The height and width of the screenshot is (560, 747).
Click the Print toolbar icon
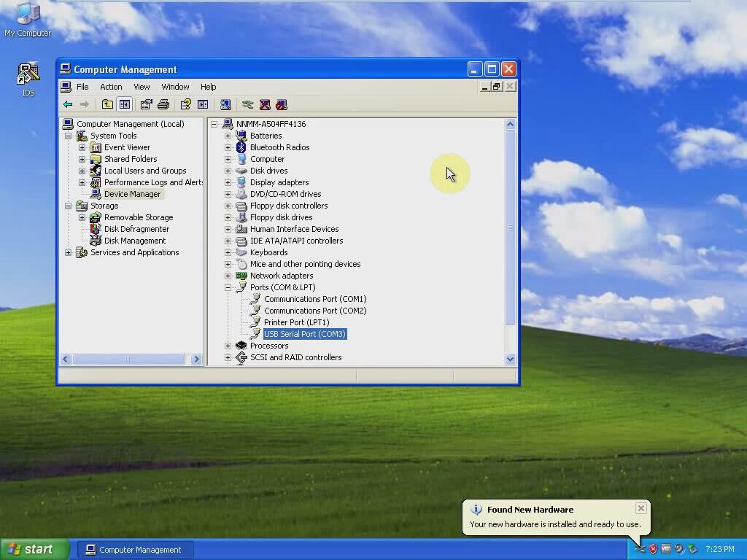click(x=163, y=104)
